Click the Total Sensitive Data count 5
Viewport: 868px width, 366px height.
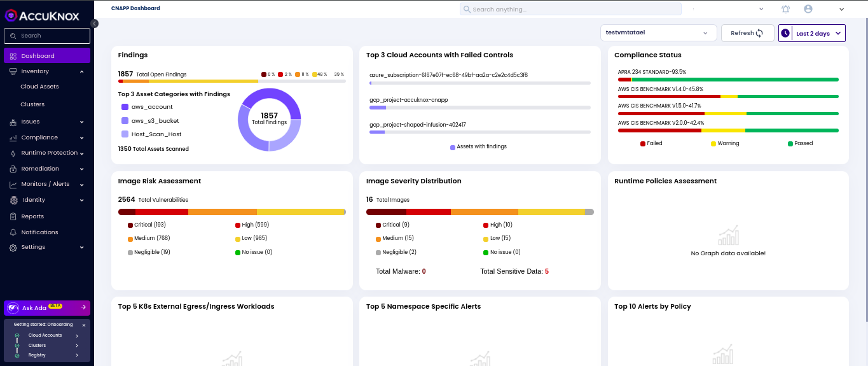(547, 271)
